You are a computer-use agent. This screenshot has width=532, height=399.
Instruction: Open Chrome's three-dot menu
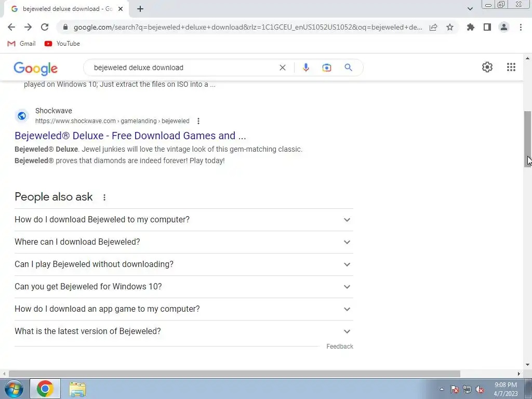pyautogui.click(x=521, y=27)
